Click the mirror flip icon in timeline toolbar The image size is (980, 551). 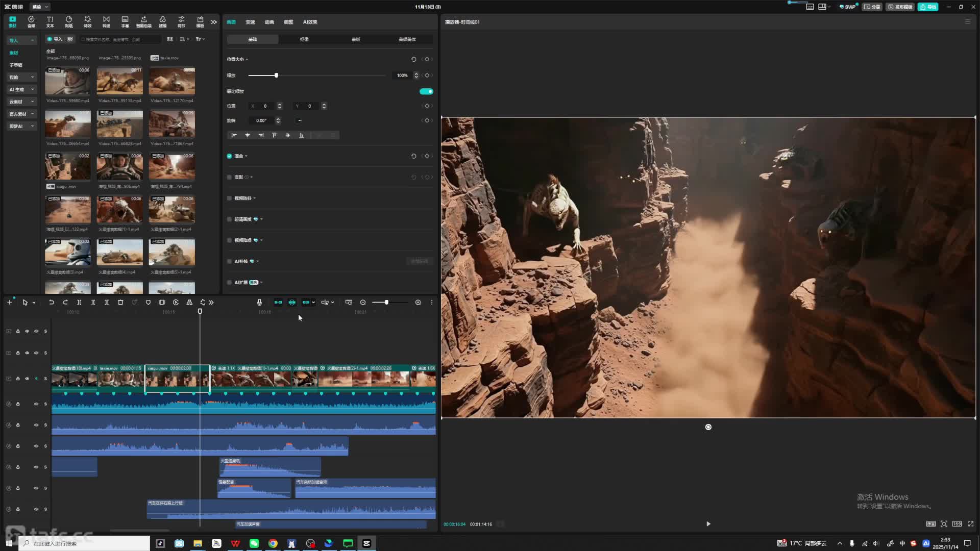(x=189, y=303)
